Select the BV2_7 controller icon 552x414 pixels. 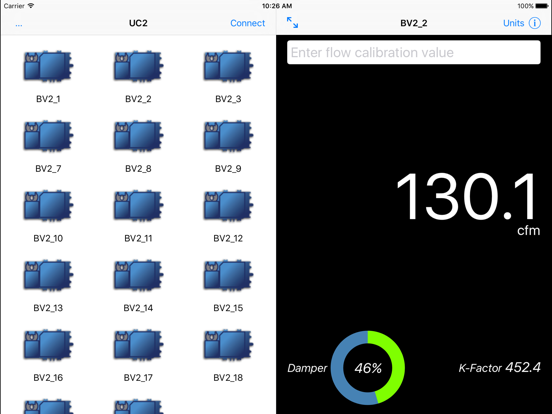pos(48,136)
